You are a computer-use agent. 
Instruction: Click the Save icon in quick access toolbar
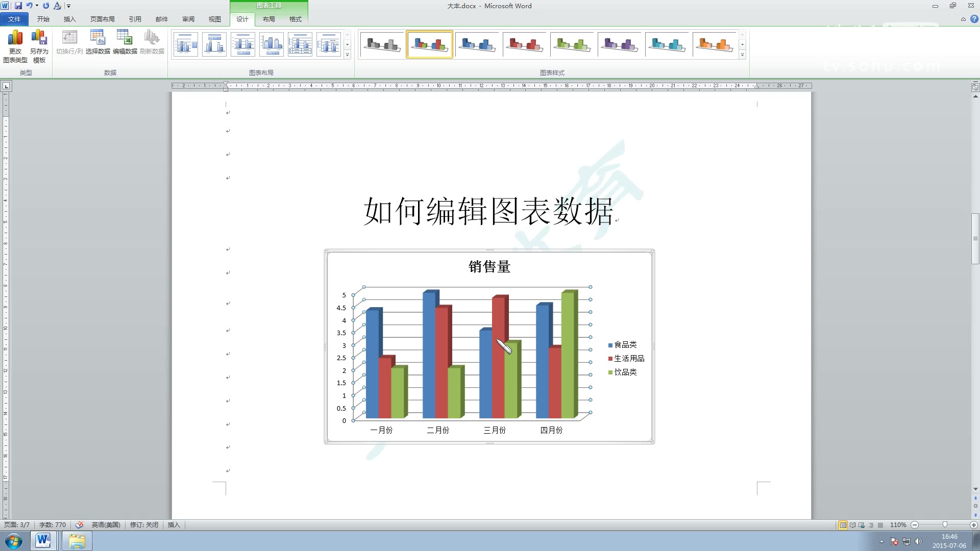18,6
